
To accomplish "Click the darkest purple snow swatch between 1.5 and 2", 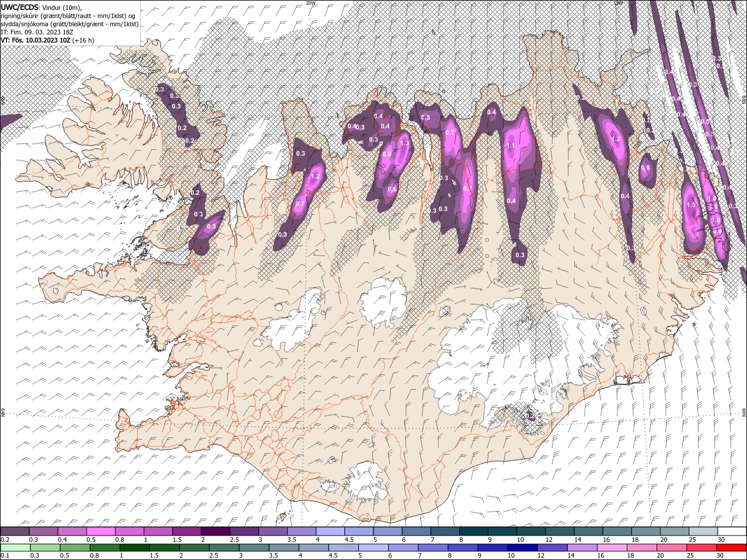I will pos(215,531).
